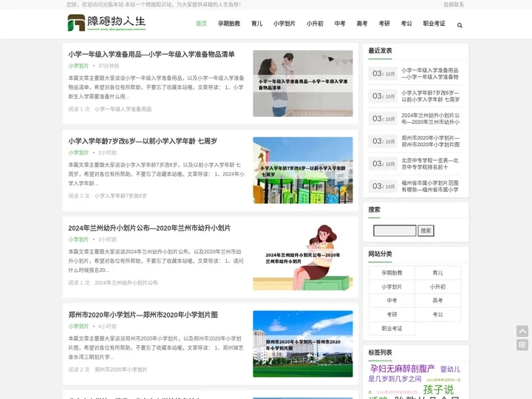Screen dimensions: 532x399
Task: Open the comment feedback icon at right edge
Action: click(522, 345)
